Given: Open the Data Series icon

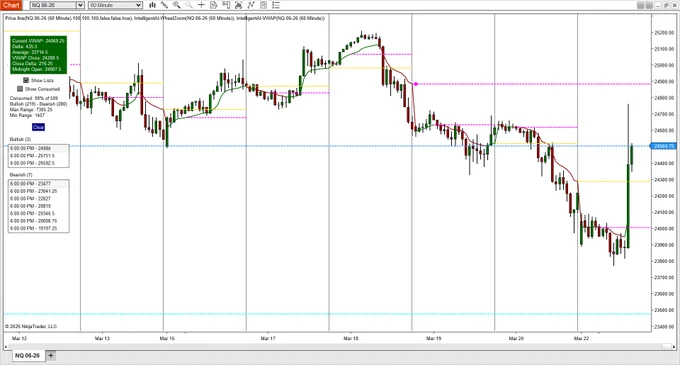Looking at the screenshot, I should coord(213,5).
